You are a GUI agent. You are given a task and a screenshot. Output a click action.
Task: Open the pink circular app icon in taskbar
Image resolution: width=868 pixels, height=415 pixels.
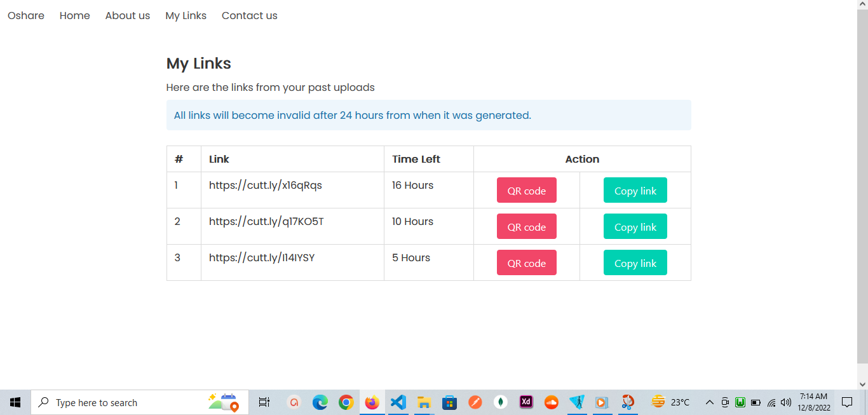pos(294,402)
